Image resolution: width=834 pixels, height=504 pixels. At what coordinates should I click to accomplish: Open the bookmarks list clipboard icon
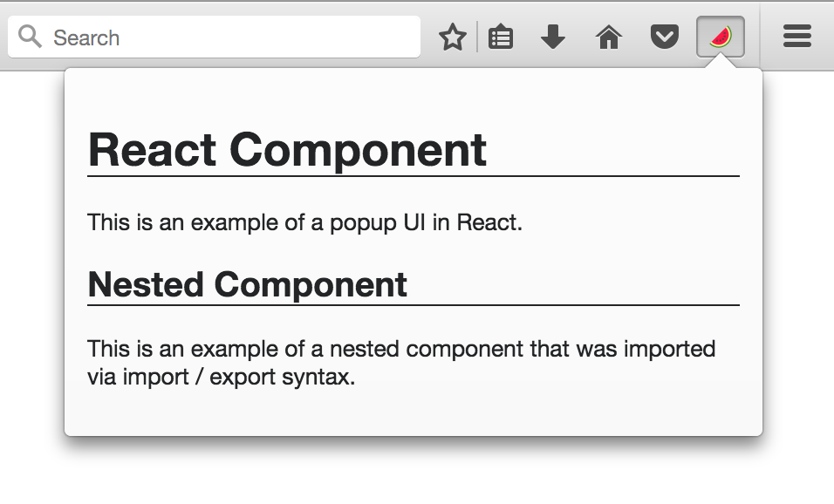[500, 37]
